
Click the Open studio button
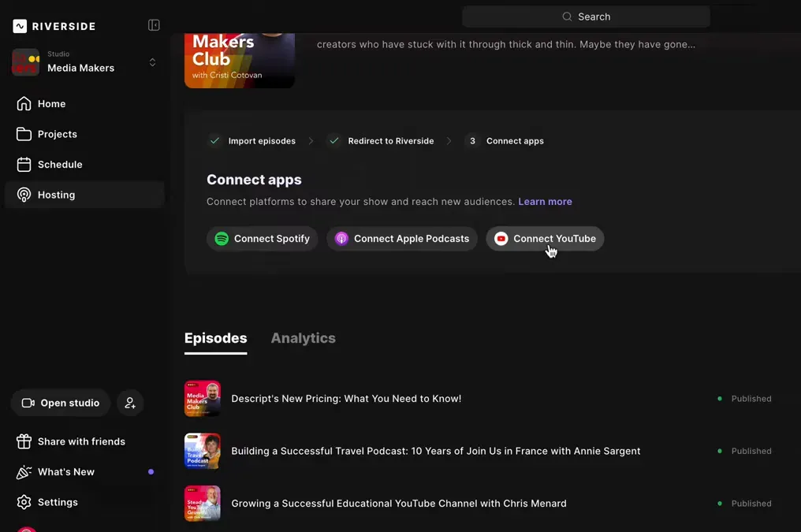[60, 403]
